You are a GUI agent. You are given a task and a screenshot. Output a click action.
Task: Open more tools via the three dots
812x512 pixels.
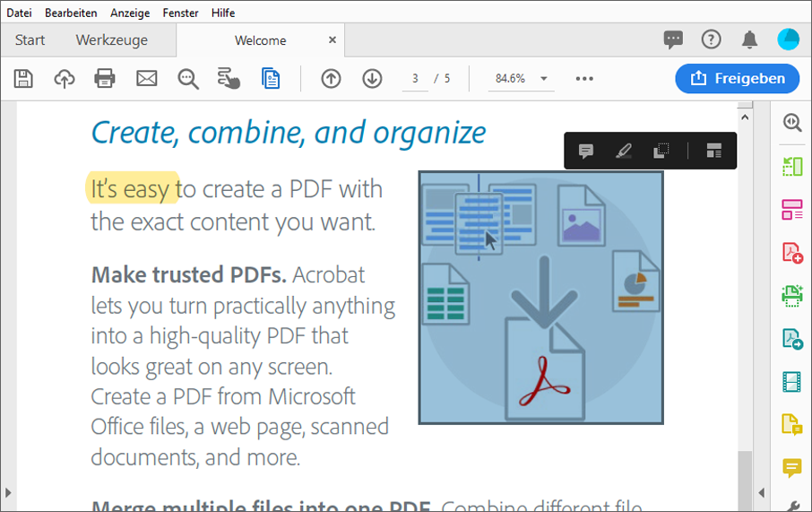[584, 79]
